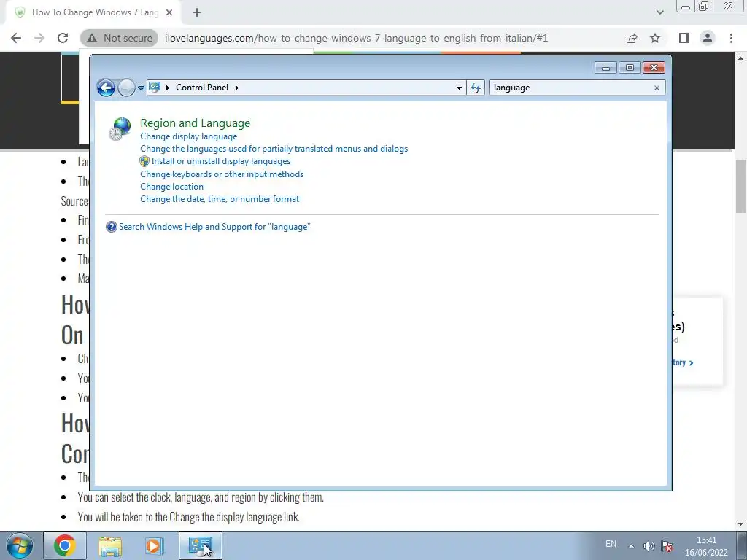Open Region and Language globe icon
The width and height of the screenshot is (747, 560).
120,129
